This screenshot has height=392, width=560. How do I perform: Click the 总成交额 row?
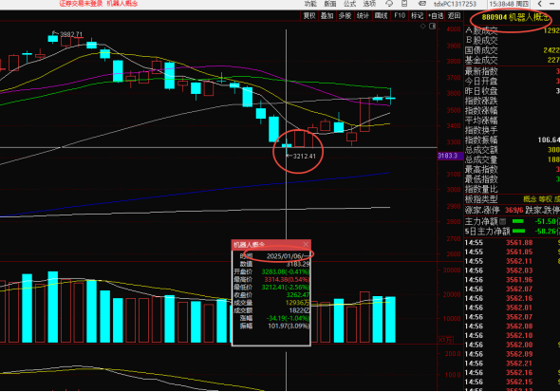point(513,150)
